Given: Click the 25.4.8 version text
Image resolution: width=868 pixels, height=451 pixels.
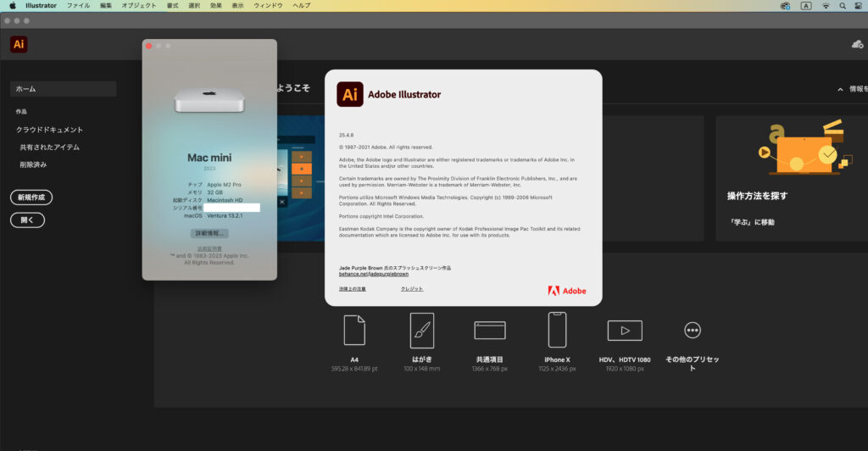Looking at the screenshot, I should 346,135.
